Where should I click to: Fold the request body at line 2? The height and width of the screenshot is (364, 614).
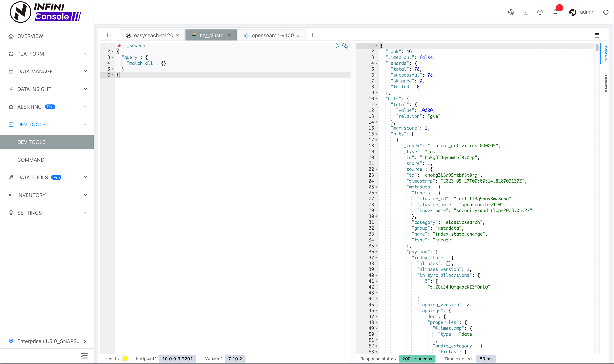click(113, 52)
